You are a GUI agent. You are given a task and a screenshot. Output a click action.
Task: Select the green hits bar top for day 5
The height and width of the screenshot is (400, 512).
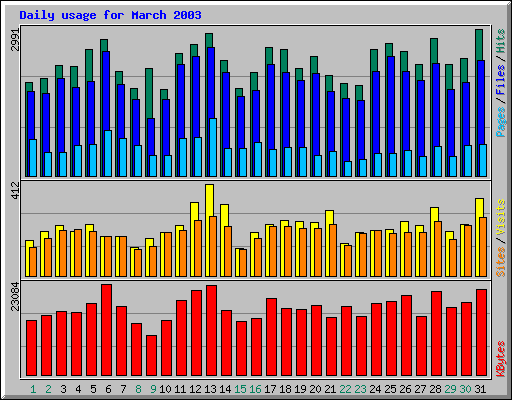[89, 65]
